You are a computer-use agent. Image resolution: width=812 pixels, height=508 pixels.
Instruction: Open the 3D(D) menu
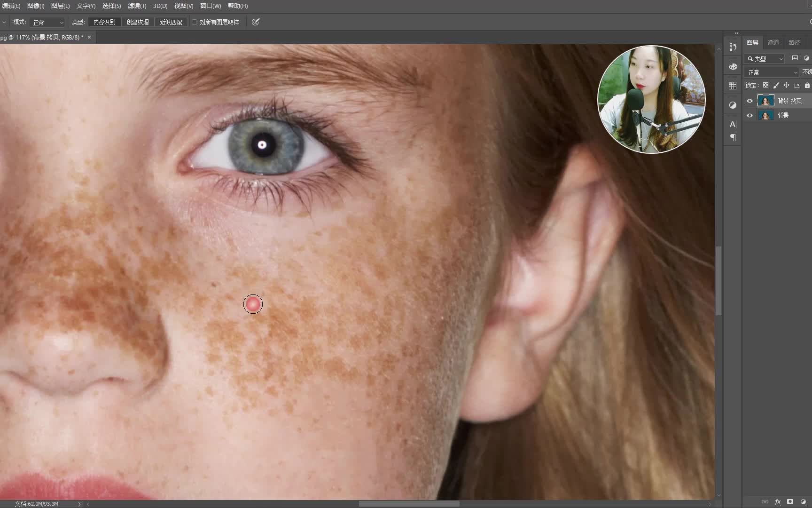(x=160, y=6)
